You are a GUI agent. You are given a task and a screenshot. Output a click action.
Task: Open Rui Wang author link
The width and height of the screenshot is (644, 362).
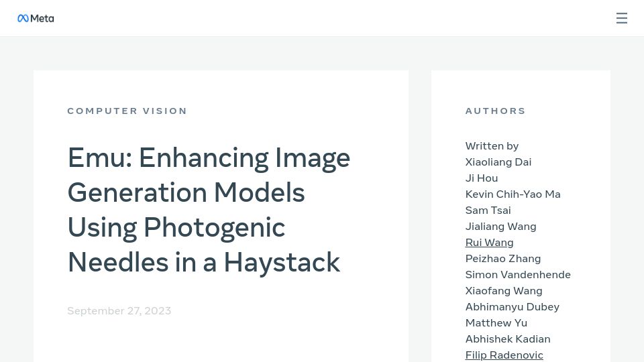click(489, 243)
